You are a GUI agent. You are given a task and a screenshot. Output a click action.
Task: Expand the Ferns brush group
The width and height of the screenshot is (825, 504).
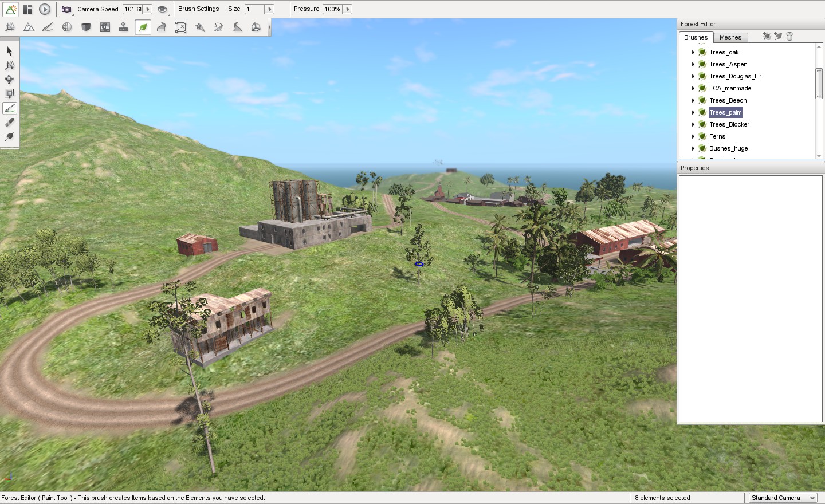point(693,136)
